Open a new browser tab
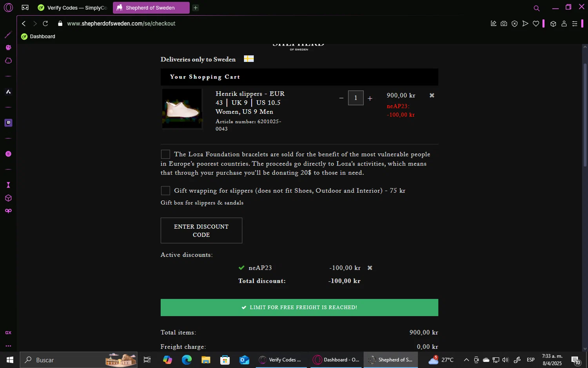Image resolution: width=588 pixels, height=368 pixels. pyautogui.click(x=196, y=8)
